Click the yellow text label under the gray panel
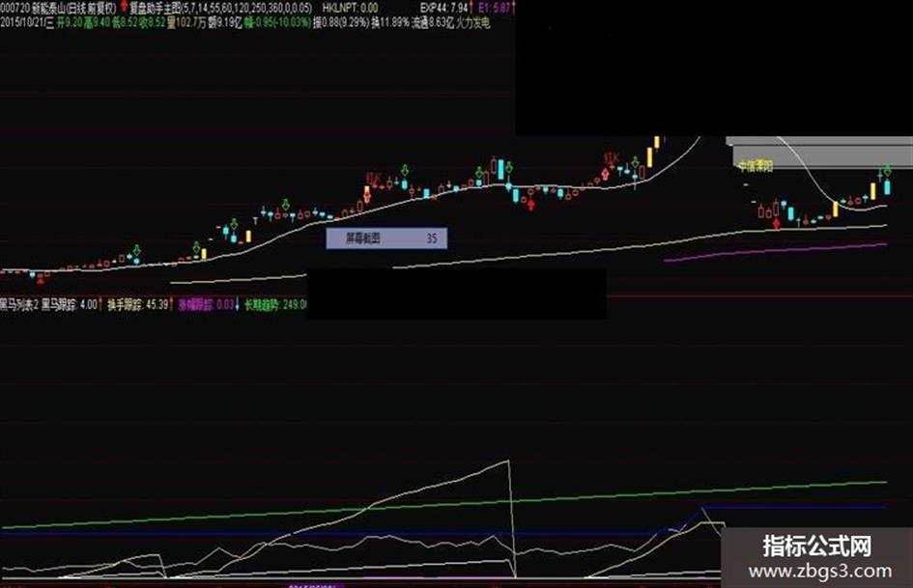The image size is (913, 588). click(x=756, y=166)
